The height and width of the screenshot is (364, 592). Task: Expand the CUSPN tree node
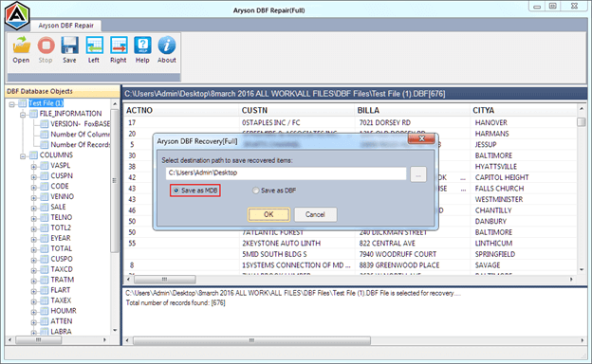coord(34,176)
